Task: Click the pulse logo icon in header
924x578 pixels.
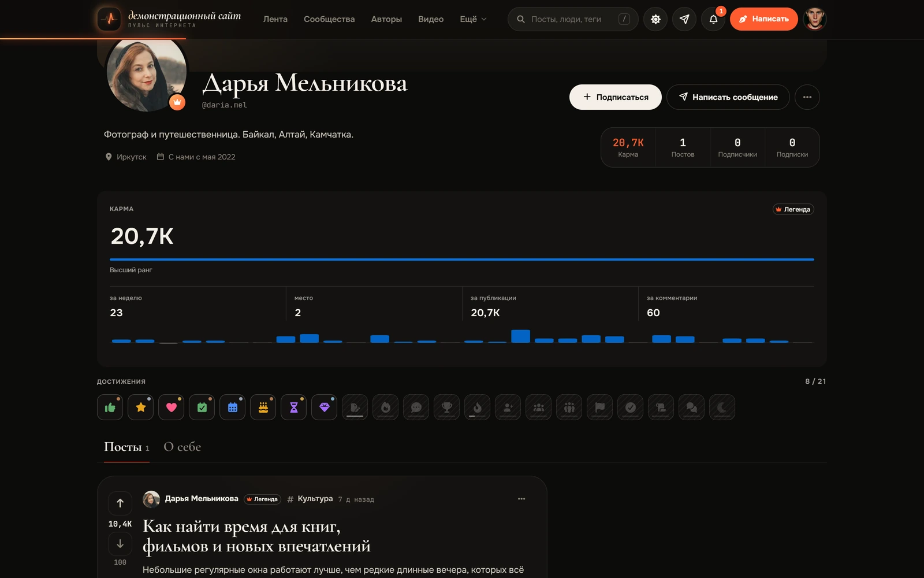Action: point(109,19)
